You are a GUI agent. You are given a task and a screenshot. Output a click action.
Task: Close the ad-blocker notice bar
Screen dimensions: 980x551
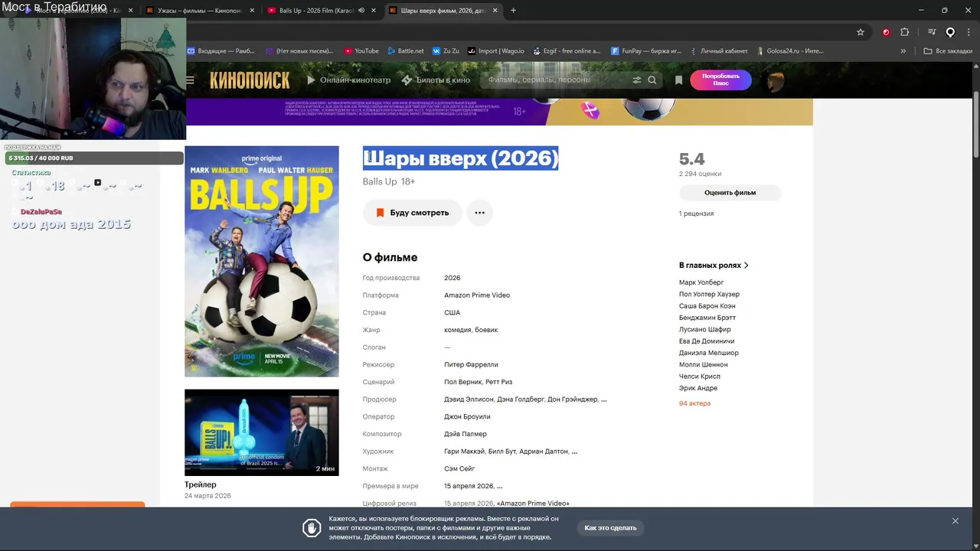955,521
